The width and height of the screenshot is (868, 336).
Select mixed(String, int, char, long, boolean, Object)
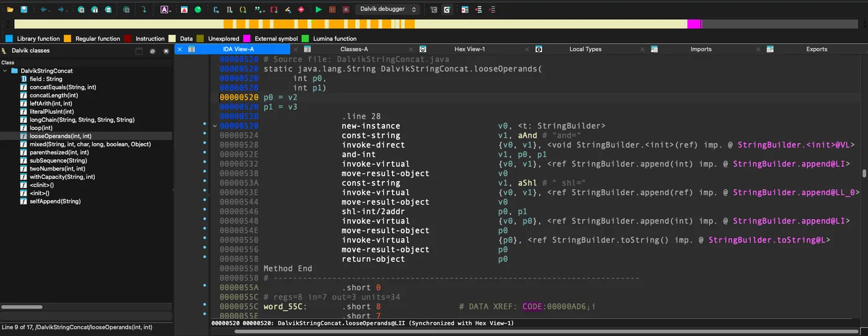(91, 144)
